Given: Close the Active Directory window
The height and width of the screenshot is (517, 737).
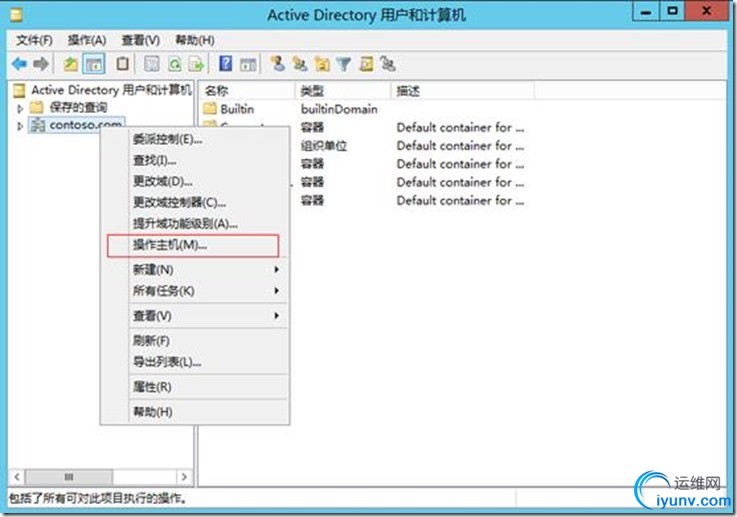Looking at the screenshot, I should click(706, 11).
